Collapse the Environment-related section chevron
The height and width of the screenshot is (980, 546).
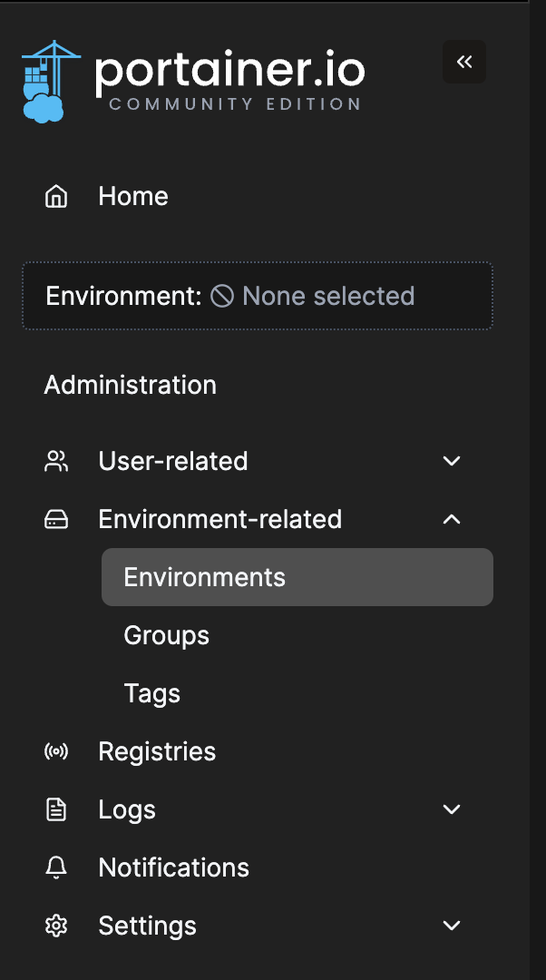pyautogui.click(x=452, y=519)
